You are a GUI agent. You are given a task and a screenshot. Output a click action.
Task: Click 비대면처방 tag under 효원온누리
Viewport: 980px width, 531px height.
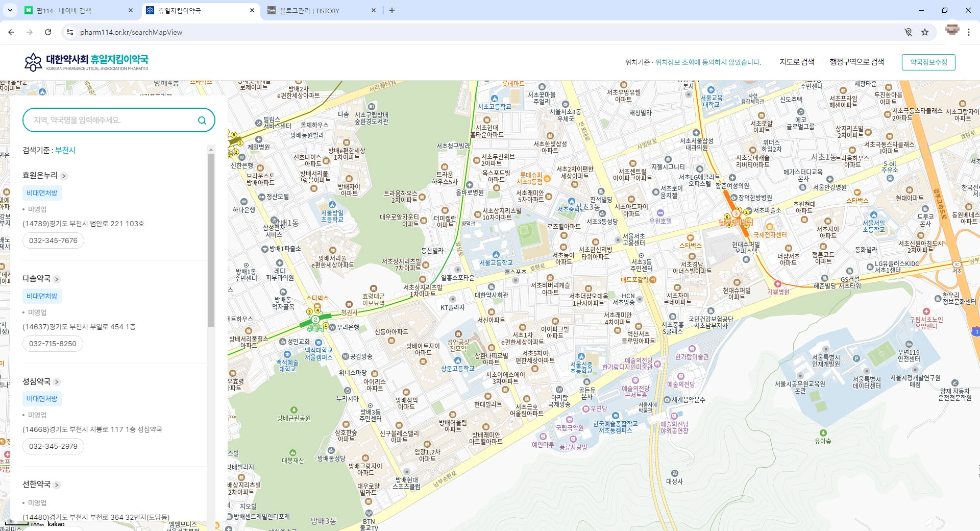(x=42, y=193)
